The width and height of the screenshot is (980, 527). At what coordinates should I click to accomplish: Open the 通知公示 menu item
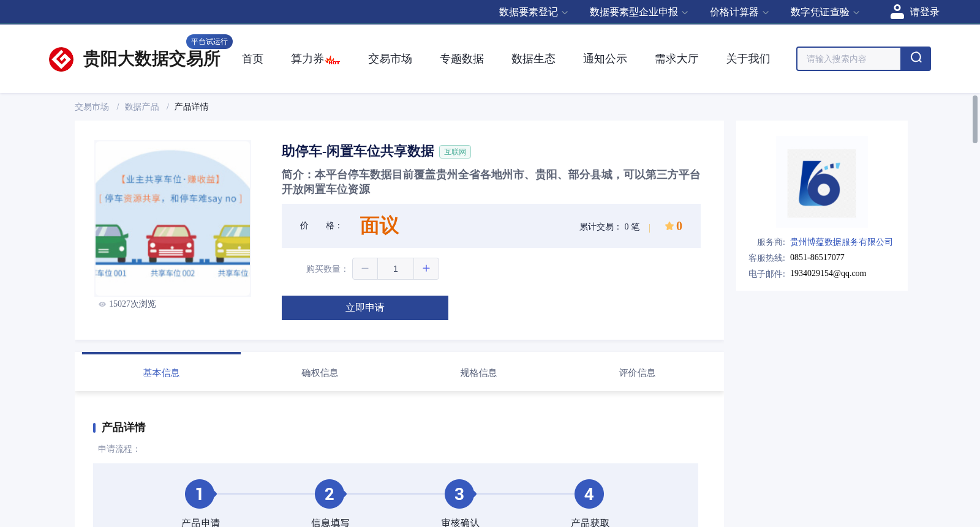coord(605,59)
